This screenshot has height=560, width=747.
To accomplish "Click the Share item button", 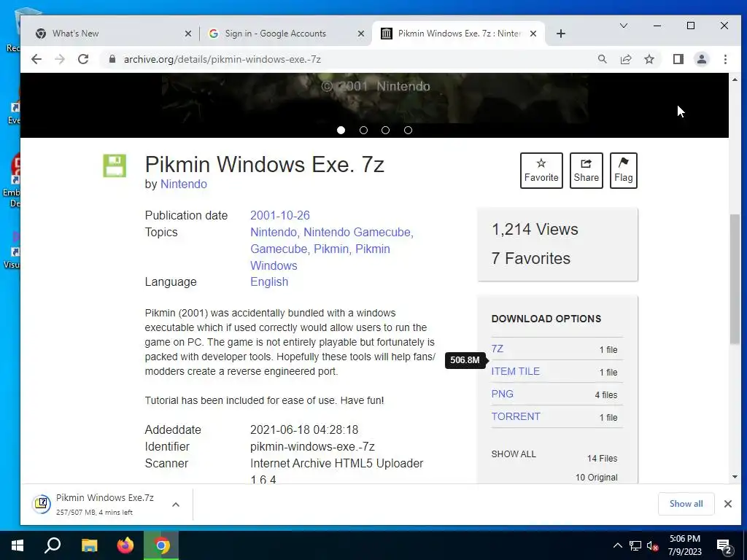I will pyautogui.click(x=586, y=171).
